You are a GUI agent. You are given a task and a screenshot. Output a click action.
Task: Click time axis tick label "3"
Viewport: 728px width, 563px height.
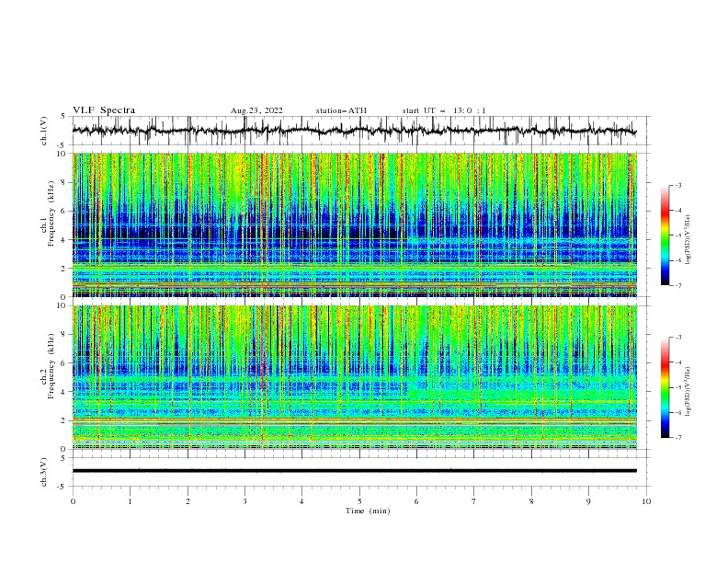(x=245, y=501)
